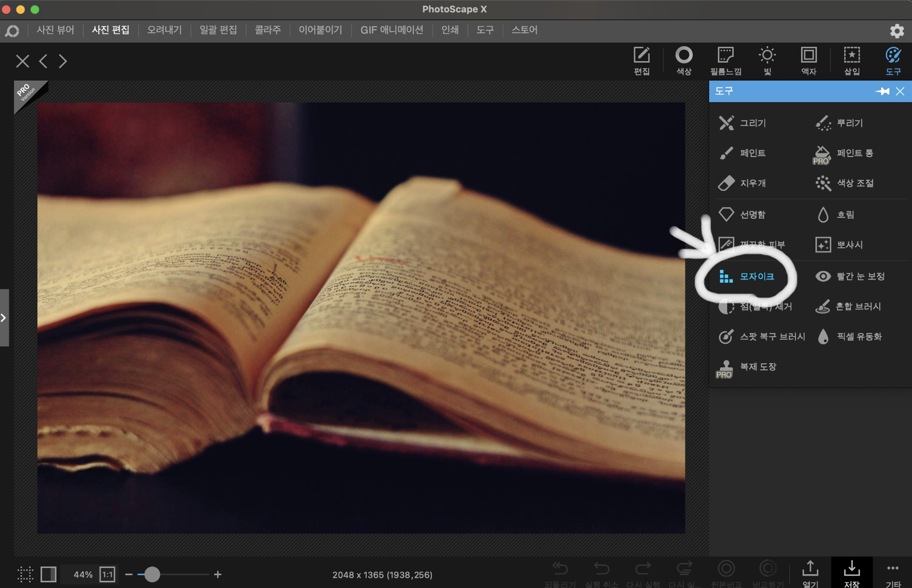The image size is (912, 588).
Task: Switch to 이어붙이기 tab
Action: coord(320,30)
